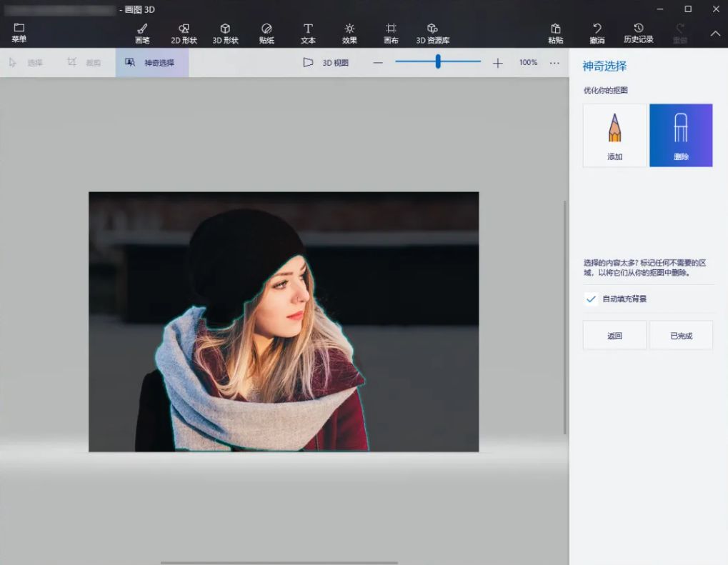
Task: Click the 已完成 done button
Action: pos(681,335)
